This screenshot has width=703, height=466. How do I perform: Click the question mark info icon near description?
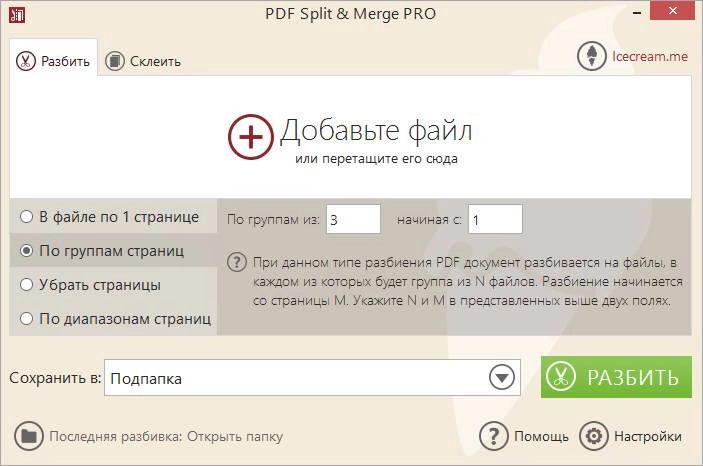point(237,262)
